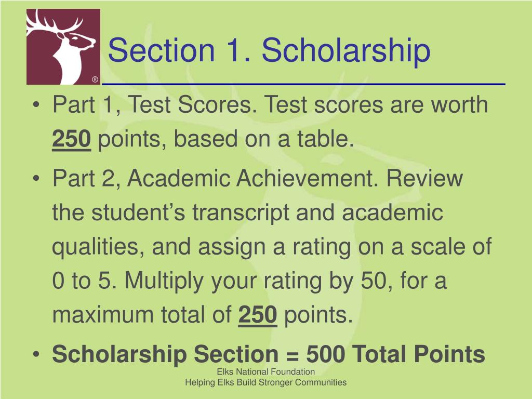Select "Scholarship Section = 500 Total Points" line
This screenshot has width=532, height=399.
point(269,354)
